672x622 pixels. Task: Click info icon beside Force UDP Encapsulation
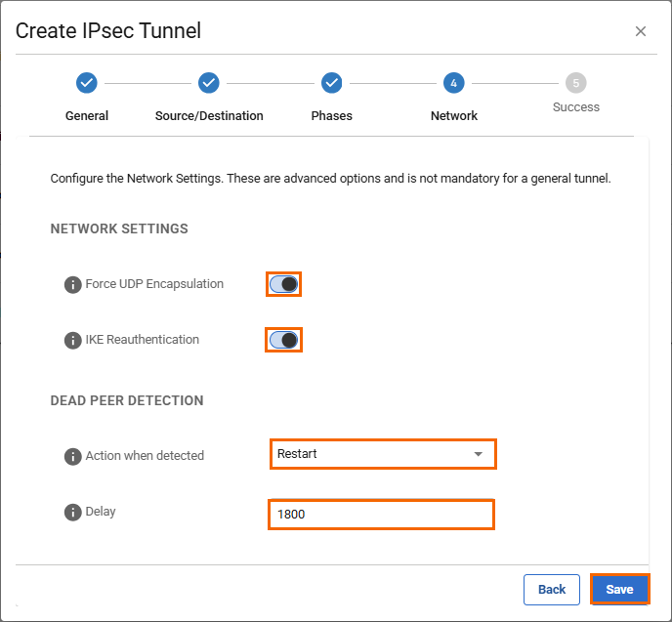pyautogui.click(x=72, y=285)
